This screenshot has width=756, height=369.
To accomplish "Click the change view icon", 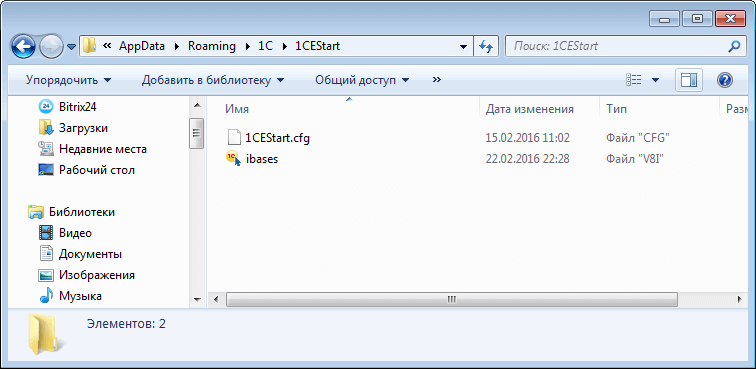I will click(633, 80).
